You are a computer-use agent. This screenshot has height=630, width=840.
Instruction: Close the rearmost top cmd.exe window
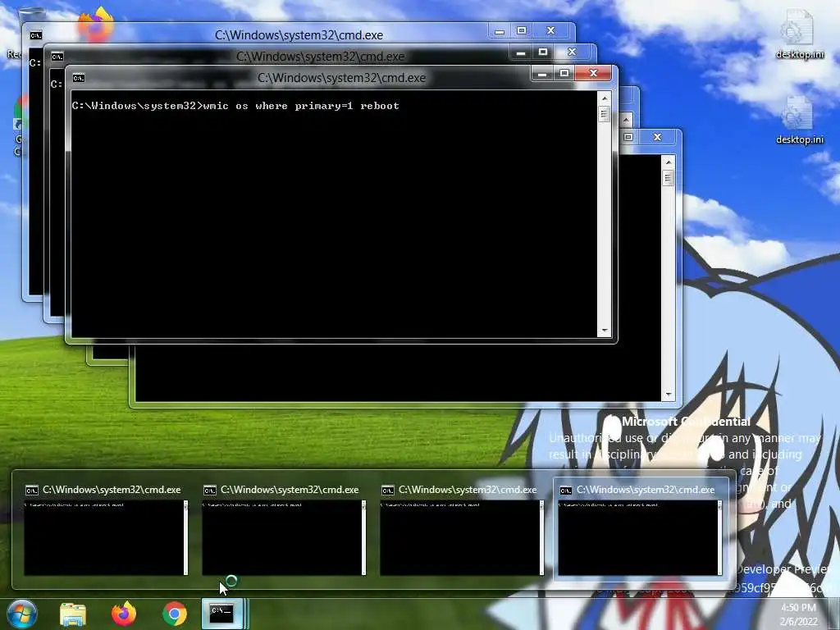tap(550, 31)
